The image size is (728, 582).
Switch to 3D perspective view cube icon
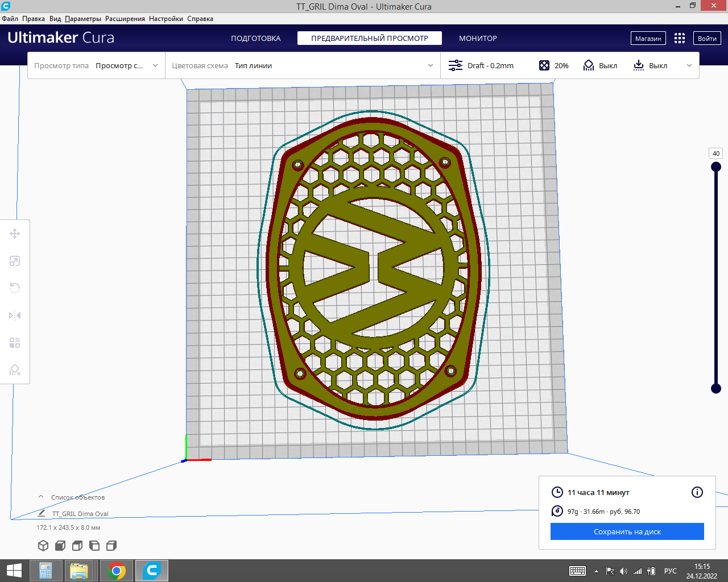click(43, 546)
